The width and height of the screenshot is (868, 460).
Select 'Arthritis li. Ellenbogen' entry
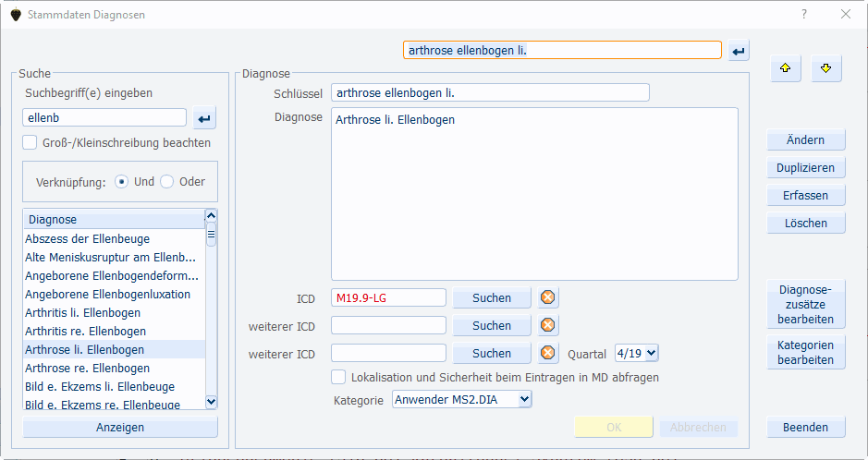114,312
